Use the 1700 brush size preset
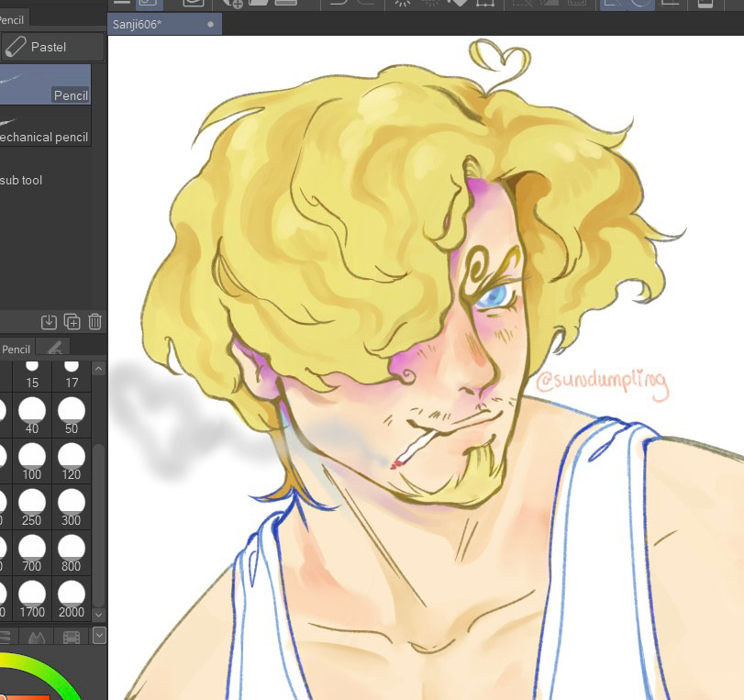The height and width of the screenshot is (700, 744). tap(32, 599)
